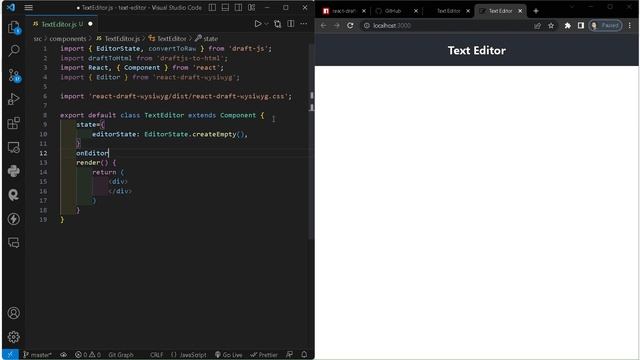This screenshot has height=360, width=640.
Task: Toggle the secondary side bar layout icon
Action: tap(238, 7)
